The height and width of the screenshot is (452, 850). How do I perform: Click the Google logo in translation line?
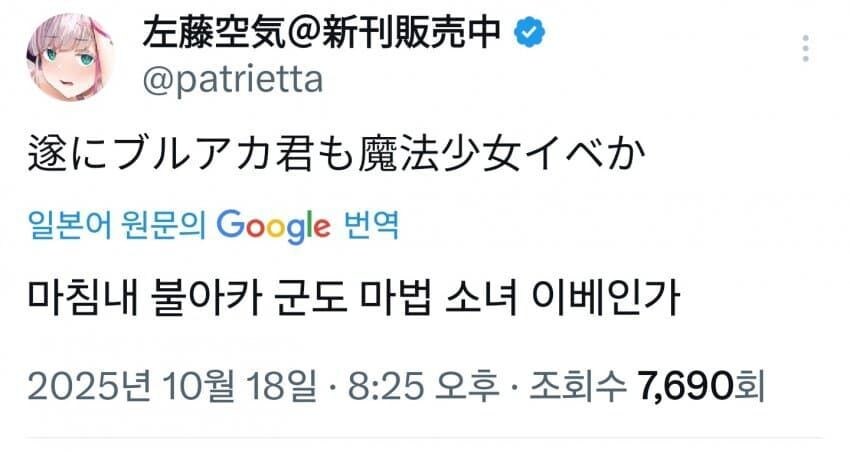pos(273,226)
